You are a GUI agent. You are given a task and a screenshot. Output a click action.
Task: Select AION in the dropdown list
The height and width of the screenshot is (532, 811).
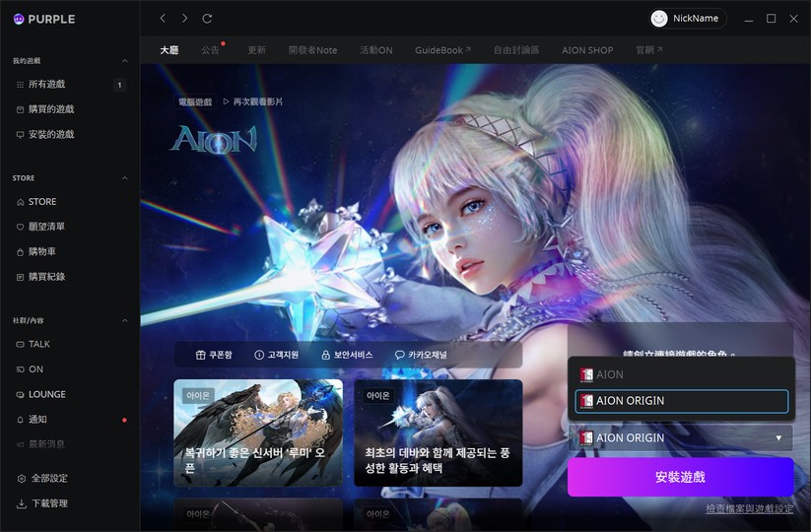(x=682, y=374)
